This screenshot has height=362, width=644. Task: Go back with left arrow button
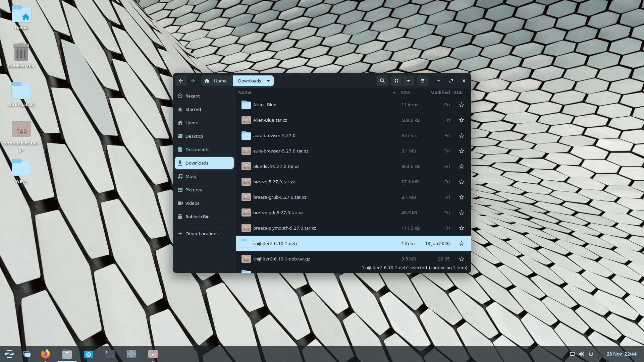(181, 81)
